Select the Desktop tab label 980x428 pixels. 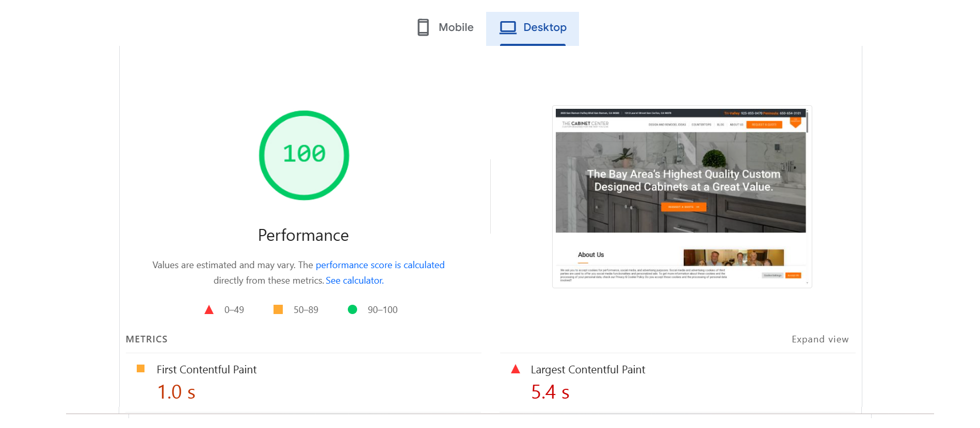point(544,27)
